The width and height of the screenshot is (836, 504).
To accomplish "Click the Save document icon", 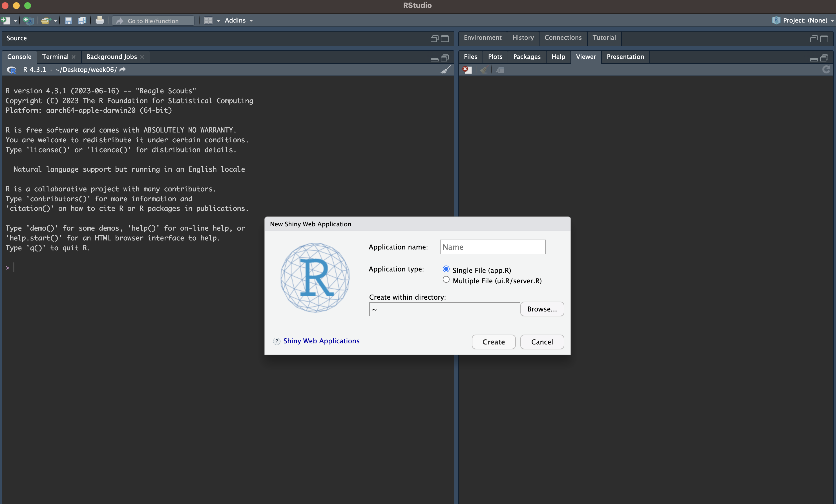I will 68,21.
